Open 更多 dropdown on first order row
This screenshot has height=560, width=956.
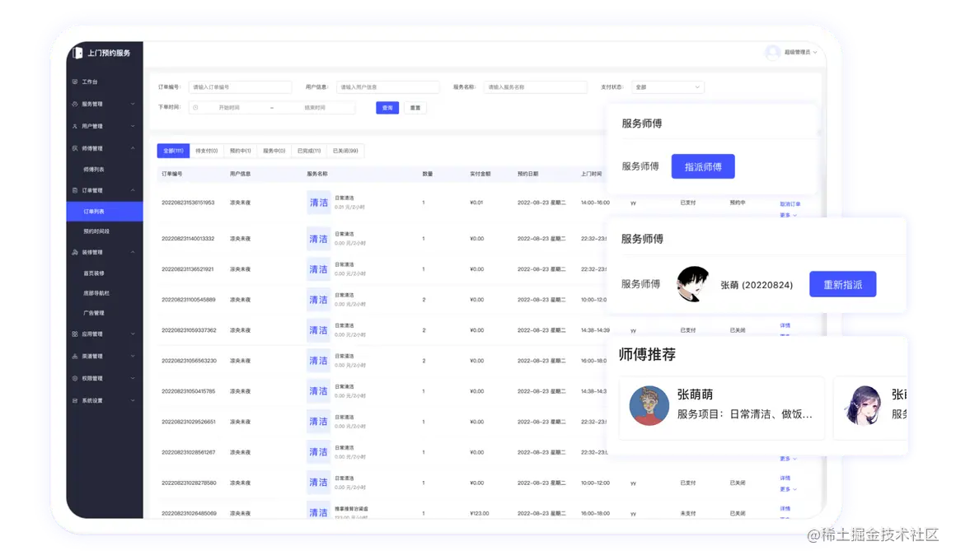788,215
